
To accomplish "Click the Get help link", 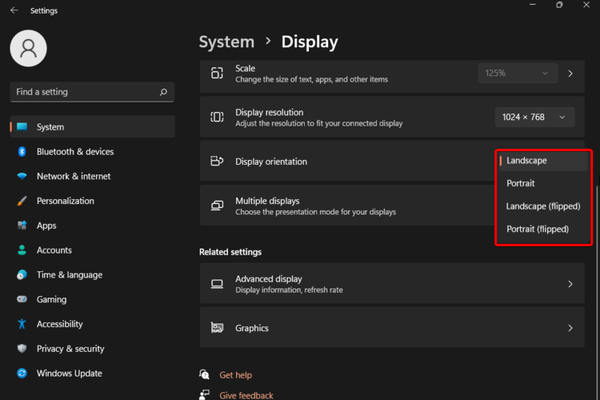I will [x=236, y=375].
